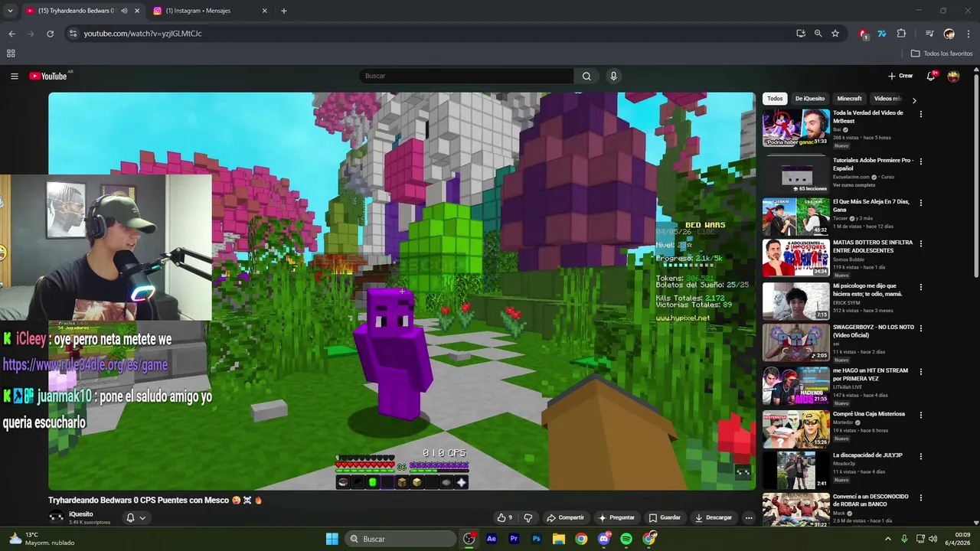Viewport: 980px width, 551px height.
Task: Select the 'Minecraft' filter chip
Action: (x=849, y=99)
